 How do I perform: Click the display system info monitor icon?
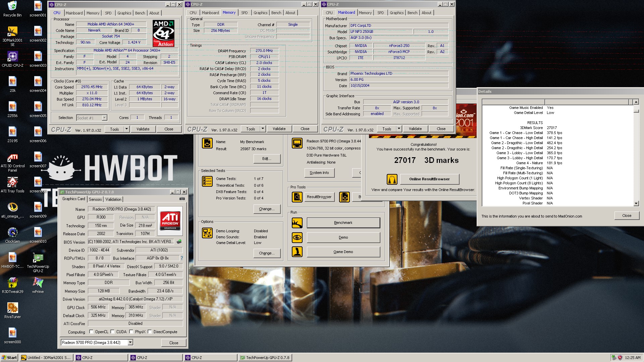point(297,143)
